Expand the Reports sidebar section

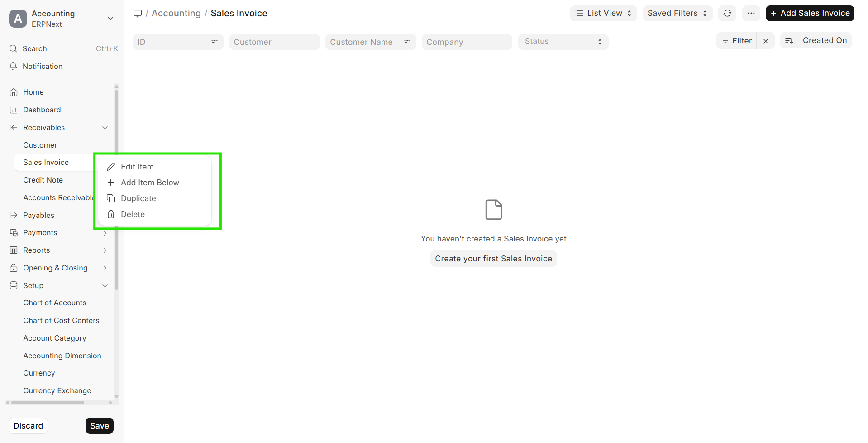(105, 250)
